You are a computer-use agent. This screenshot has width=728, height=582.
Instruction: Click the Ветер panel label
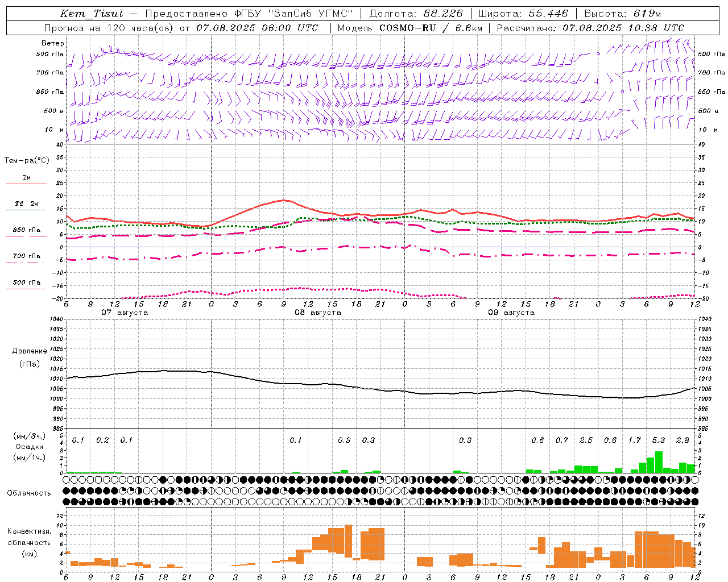[x=52, y=43]
